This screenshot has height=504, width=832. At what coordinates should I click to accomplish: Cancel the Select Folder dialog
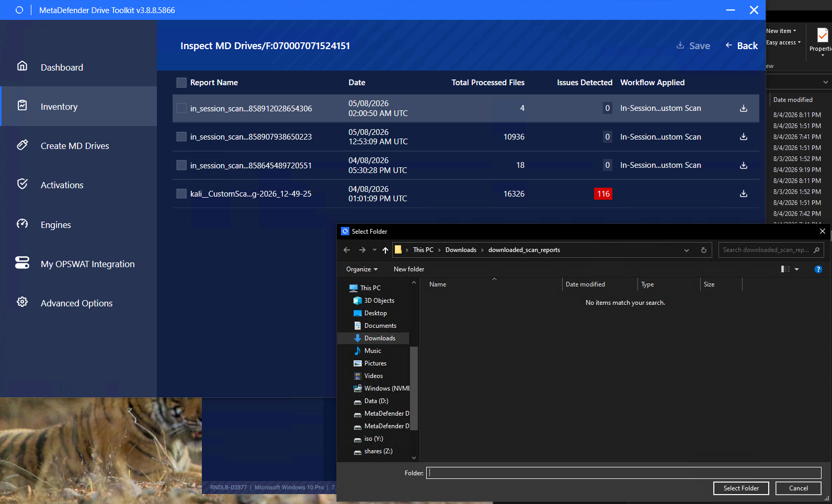798,488
